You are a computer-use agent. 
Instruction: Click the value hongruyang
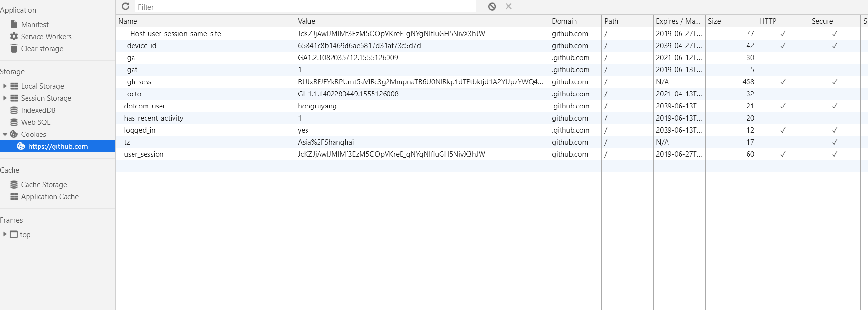(317, 106)
